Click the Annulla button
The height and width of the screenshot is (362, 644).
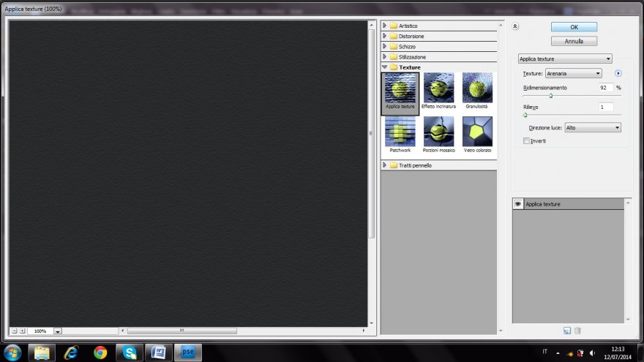click(x=574, y=42)
